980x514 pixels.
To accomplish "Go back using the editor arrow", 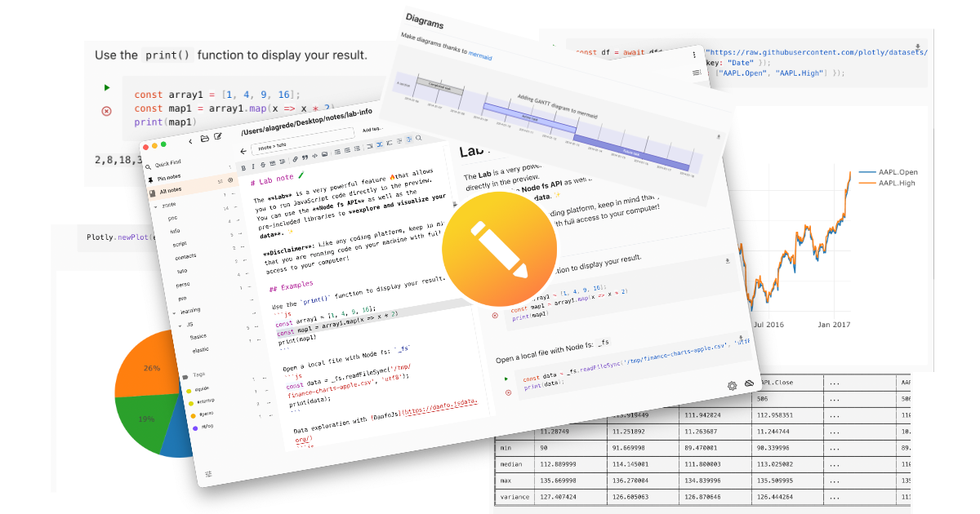I will (243, 151).
